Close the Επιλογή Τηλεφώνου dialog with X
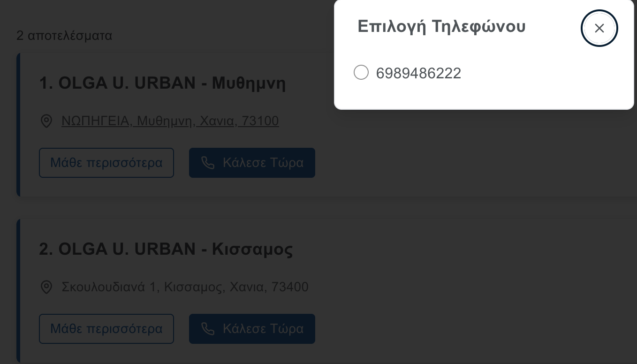This screenshot has height=364, width=637. [x=599, y=28]
